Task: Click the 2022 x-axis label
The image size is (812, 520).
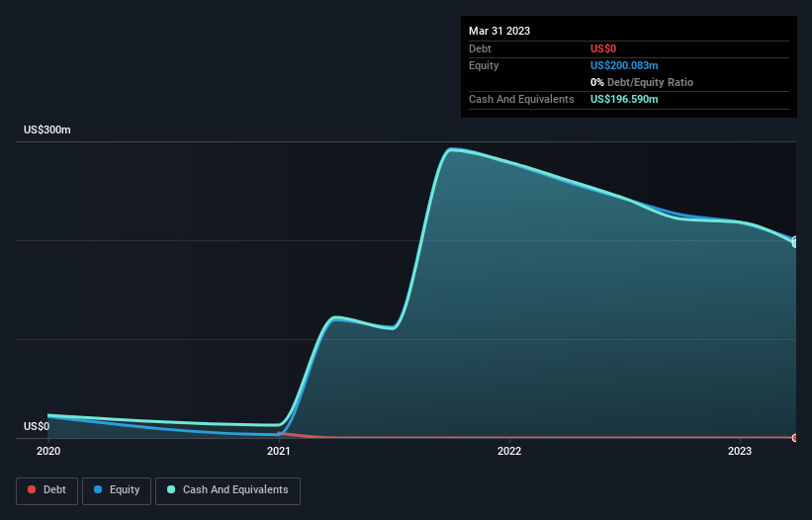Action: (509, 451)
